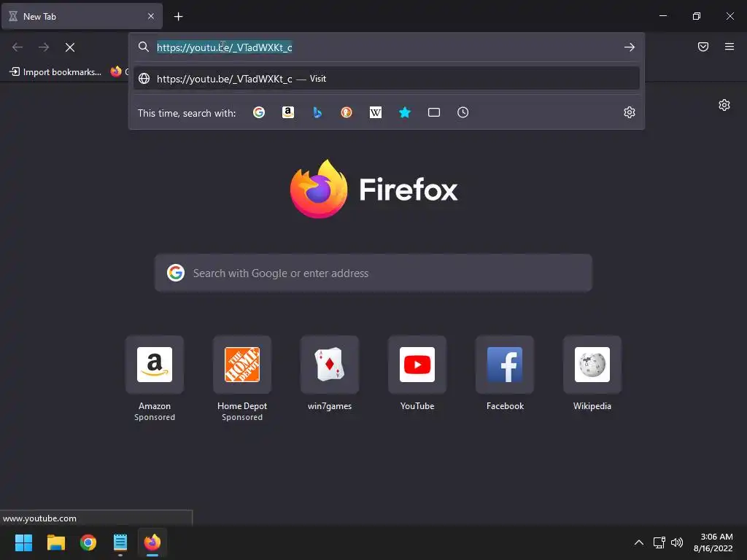747x560 pixels.
Task: Go back one page
Action: [18, 47]
